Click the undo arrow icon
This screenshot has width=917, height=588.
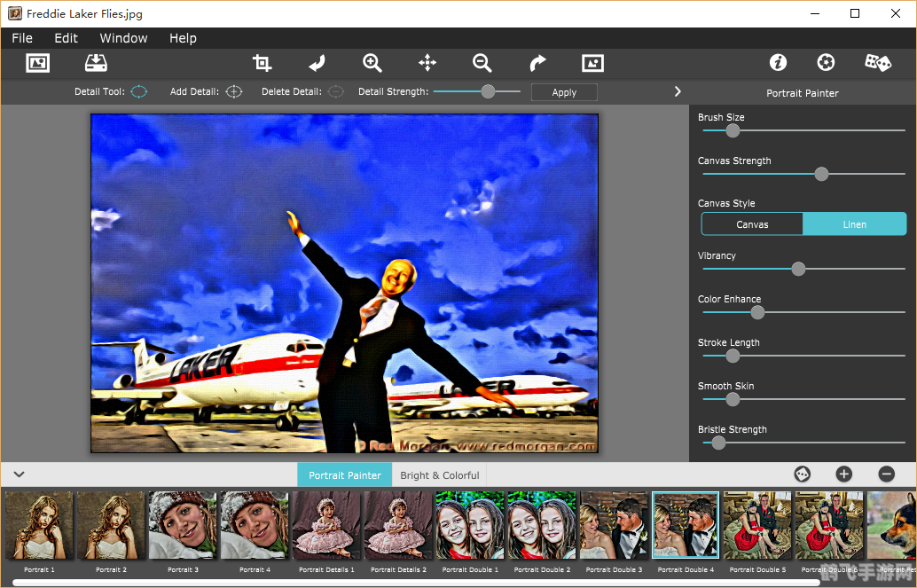(x=317, y=63)
